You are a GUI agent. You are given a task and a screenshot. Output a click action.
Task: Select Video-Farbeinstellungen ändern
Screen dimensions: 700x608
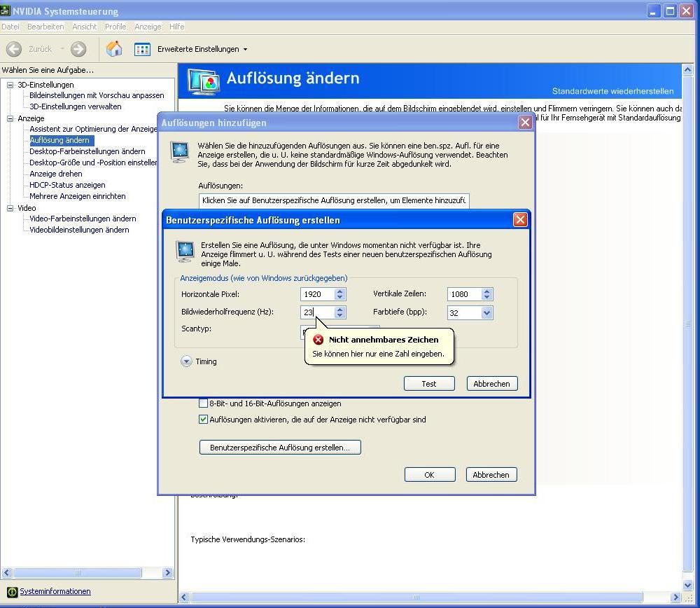pos(83,219)
